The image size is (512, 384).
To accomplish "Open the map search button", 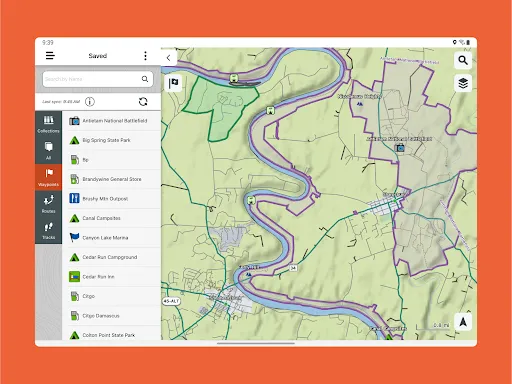I will coord(463,60).
